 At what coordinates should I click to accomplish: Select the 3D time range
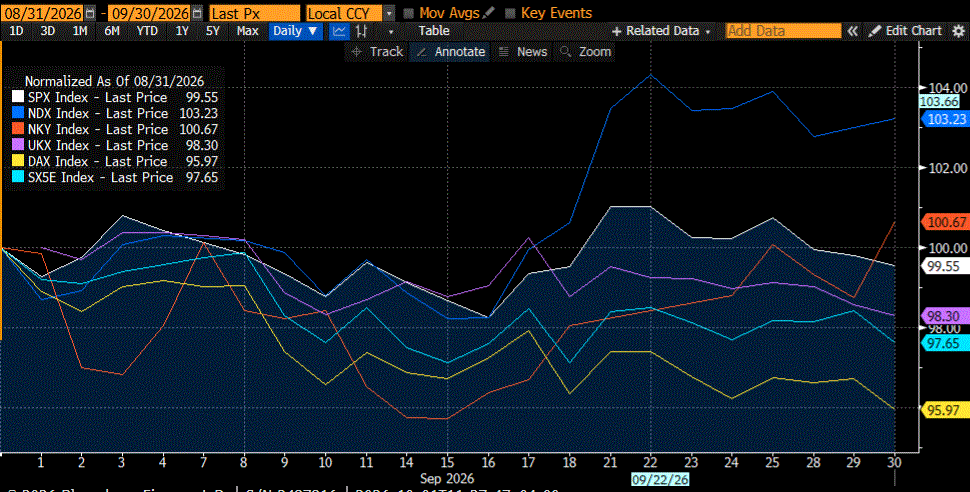[x=48, y=31]
